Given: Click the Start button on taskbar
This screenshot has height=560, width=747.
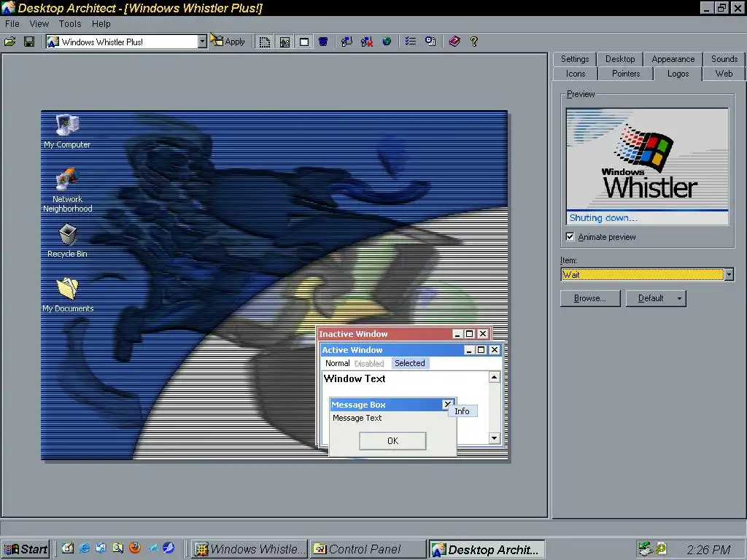Looking at the screenshot, I should pyautogui.click(x=25, y=549).
